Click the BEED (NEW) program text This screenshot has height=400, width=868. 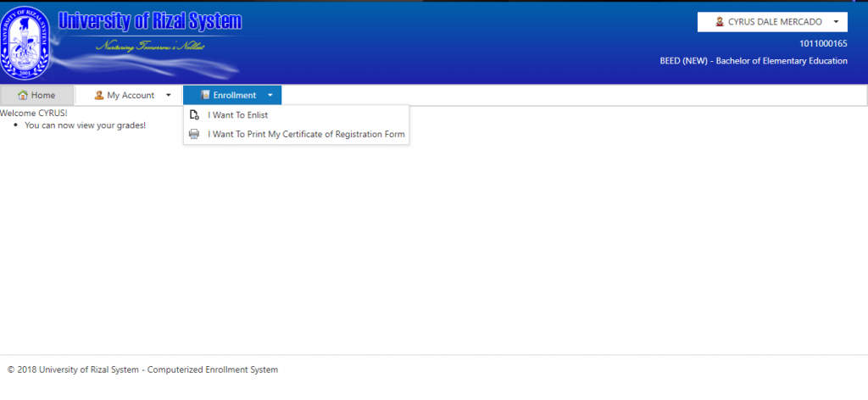[754, 61]
